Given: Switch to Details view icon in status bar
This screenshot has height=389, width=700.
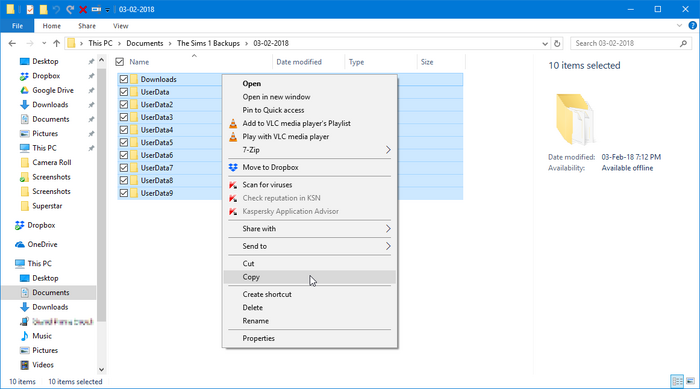Looking at the screenshot, I should tap(677, 381).
